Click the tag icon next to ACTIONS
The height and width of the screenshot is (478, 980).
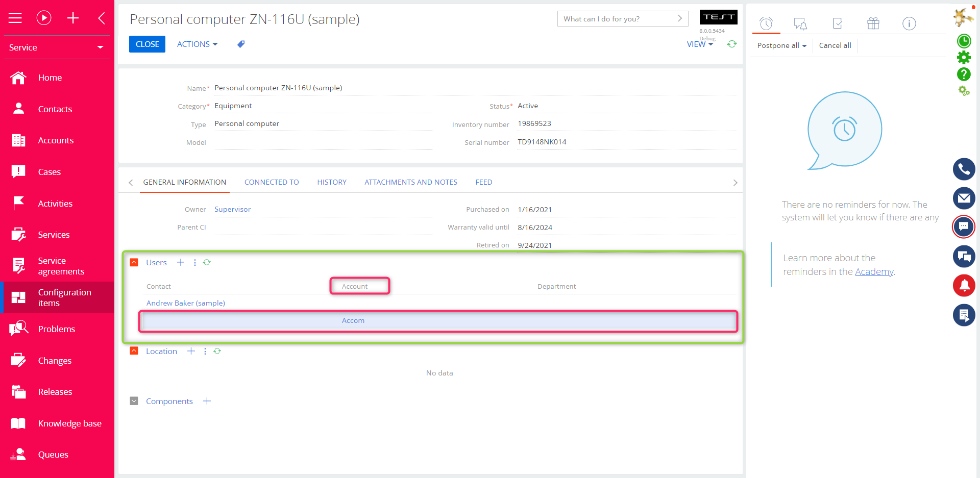click(241, 44)
